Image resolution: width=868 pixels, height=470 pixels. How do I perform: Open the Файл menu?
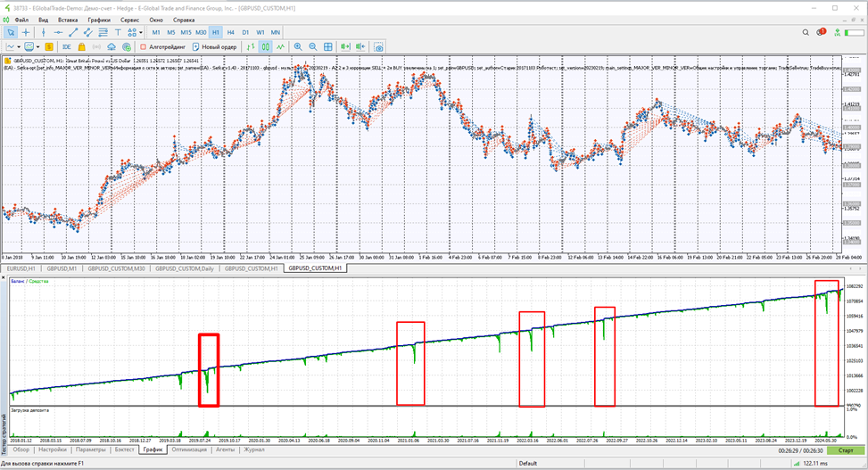click(21, 20)
